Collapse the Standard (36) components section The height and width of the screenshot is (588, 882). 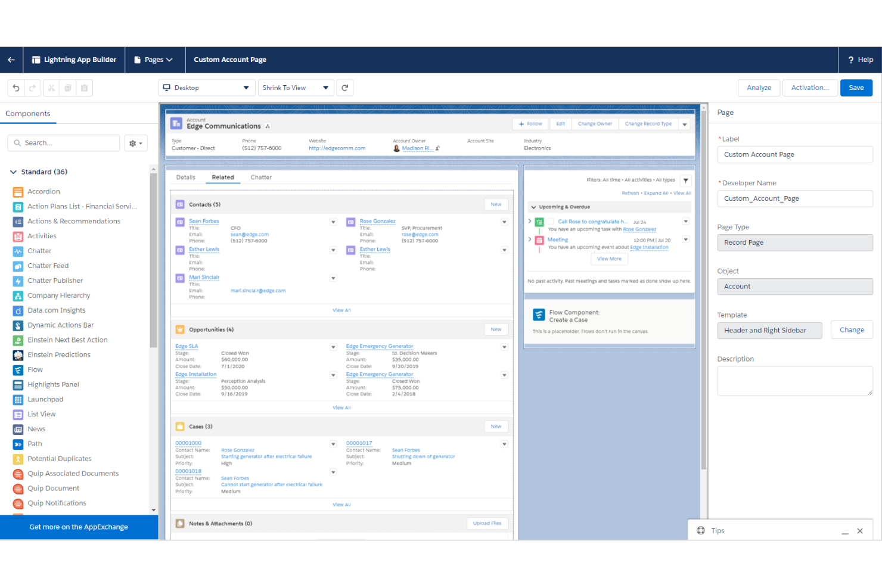coord(13,172)
